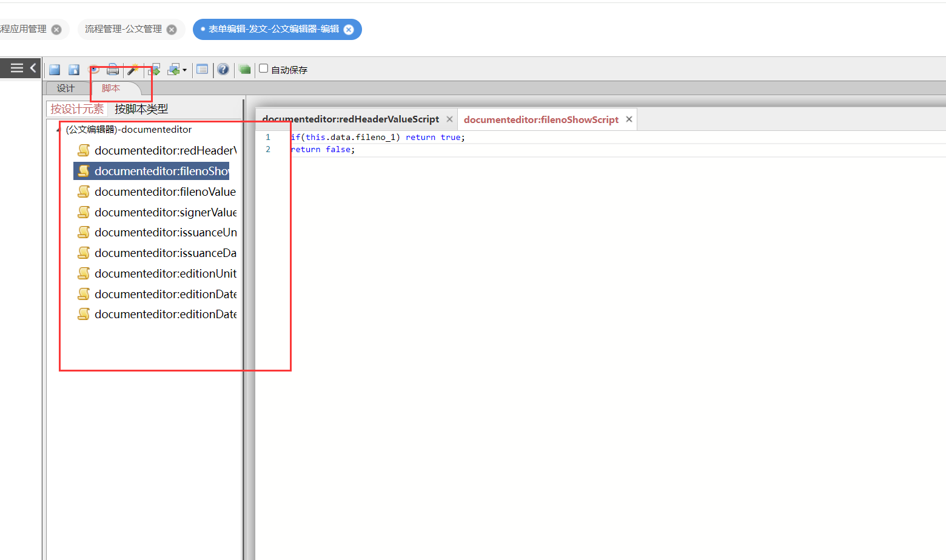Viewport: 946px width, 560px height.
Task: Switch to the 设计 tab
Action: pos(65,88)
